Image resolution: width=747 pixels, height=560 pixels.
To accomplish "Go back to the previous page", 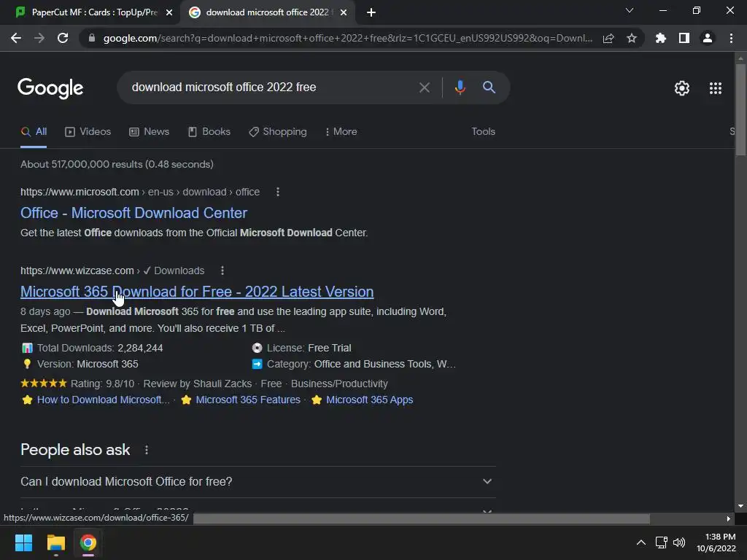I will click(x=16, y=38).
